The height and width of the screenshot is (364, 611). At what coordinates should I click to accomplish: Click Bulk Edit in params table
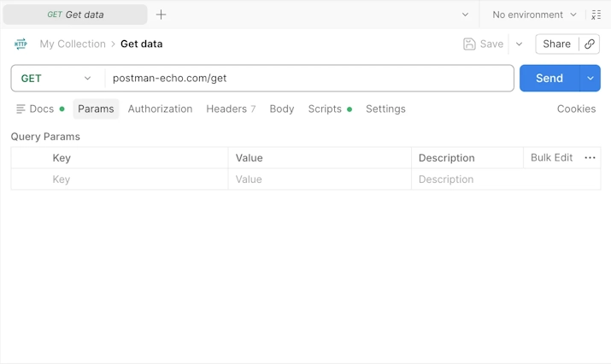551,157
